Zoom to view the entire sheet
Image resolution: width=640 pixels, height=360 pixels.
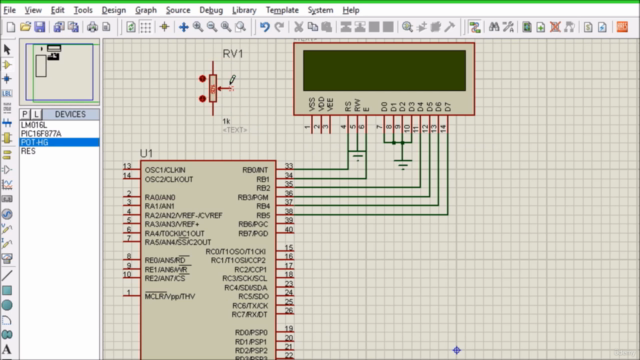[226, 27]
